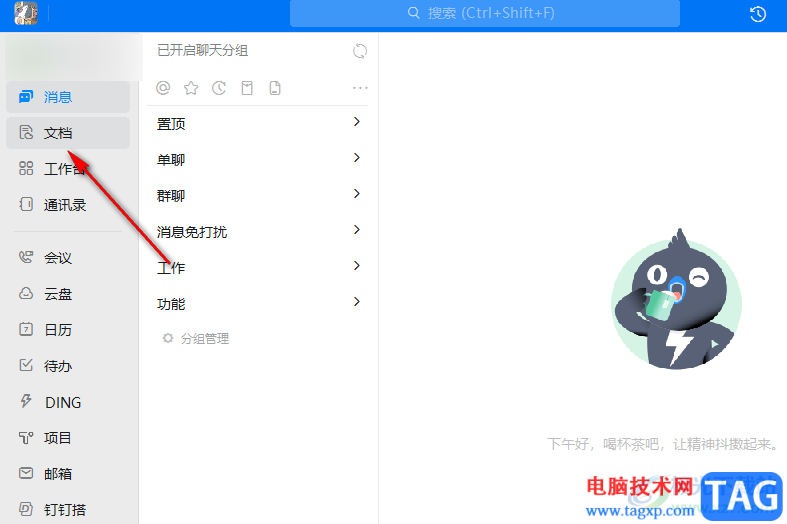
Task: Open the three-dot more options menu
Action: coord(360,88)
